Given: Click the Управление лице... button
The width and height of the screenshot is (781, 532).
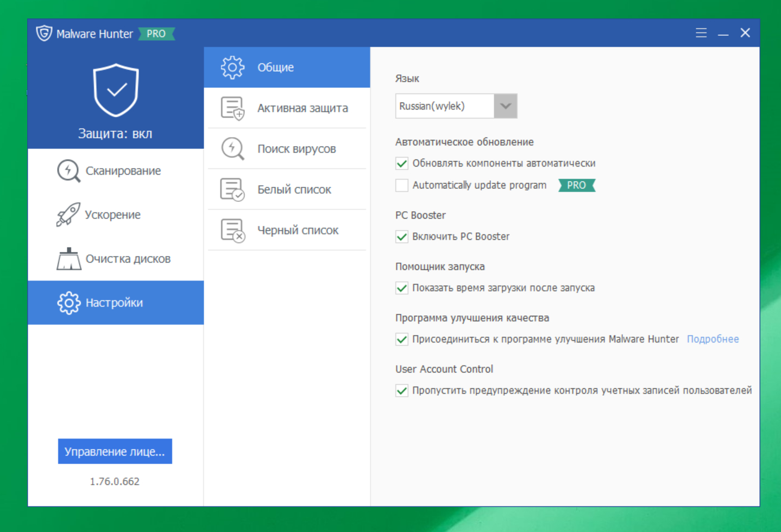Looking at the screenshot, I should (x=115, y=451).
